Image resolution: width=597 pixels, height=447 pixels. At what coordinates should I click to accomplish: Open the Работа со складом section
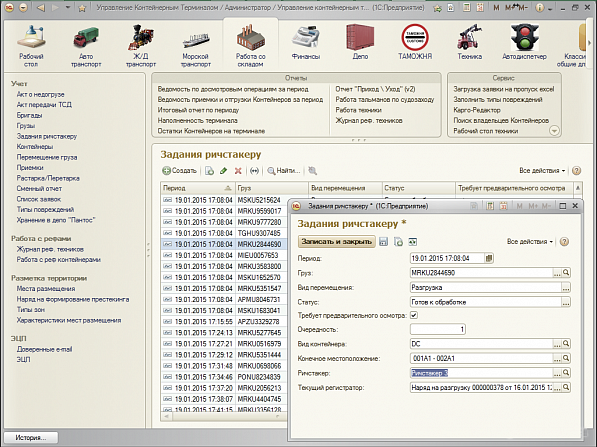pyautogui.click(x=251, y=46)
